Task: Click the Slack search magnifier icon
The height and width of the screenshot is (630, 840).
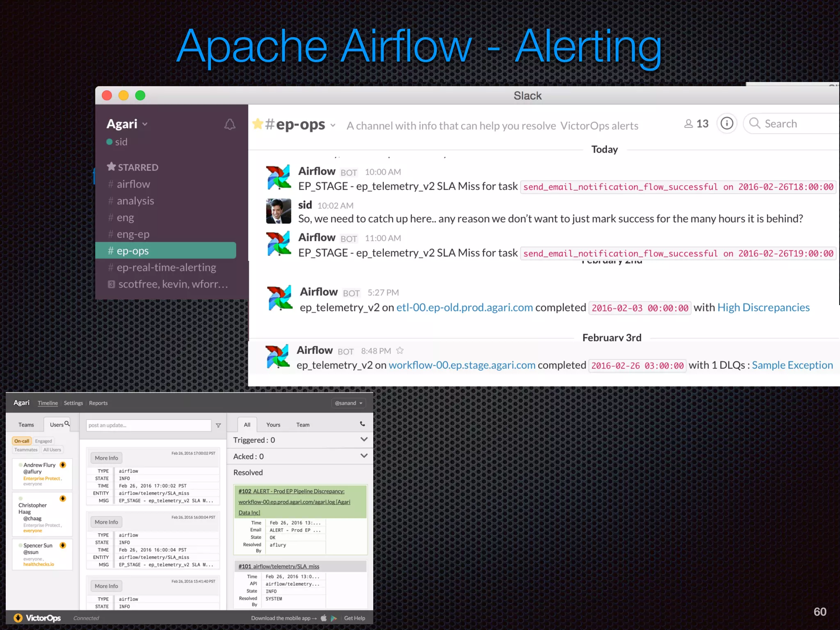Action: click(x=755, y=123)
